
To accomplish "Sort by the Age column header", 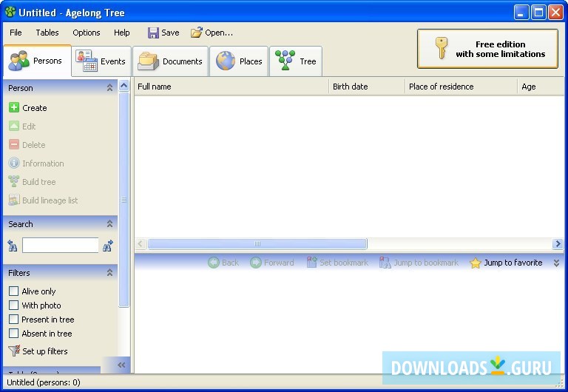I will coord(541,87).
